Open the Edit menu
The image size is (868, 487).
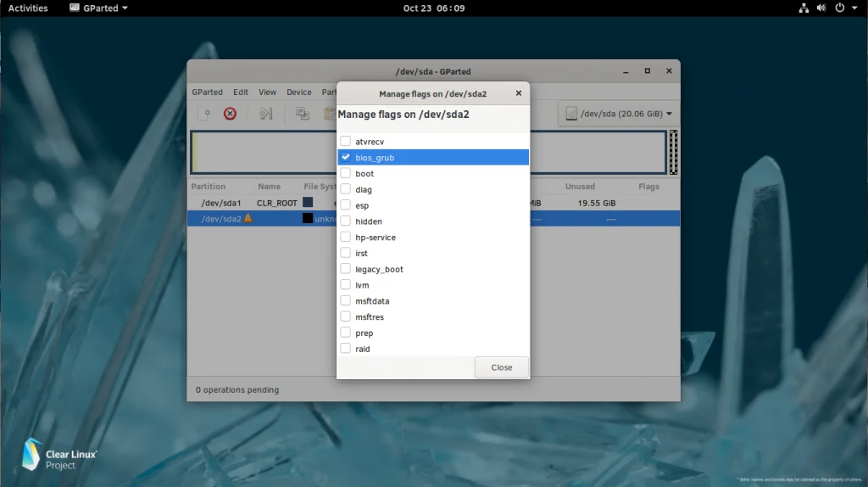(241, 92)
